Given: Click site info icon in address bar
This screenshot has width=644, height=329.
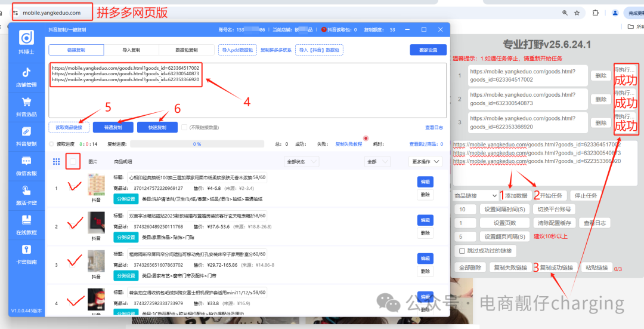Looking at the screenshot, I should (16, 13).
